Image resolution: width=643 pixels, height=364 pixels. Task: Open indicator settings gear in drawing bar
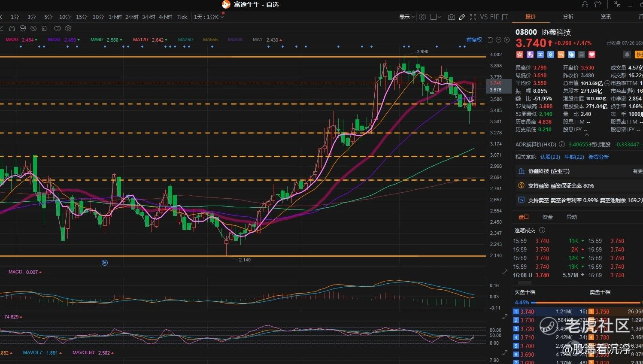click(x=68, y=28)
